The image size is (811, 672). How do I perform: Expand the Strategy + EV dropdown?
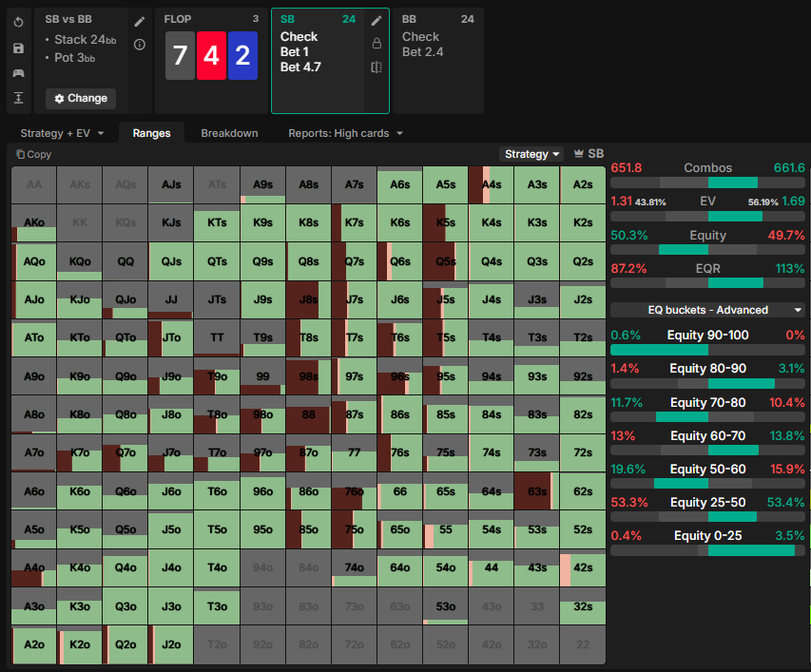[62, 133]
